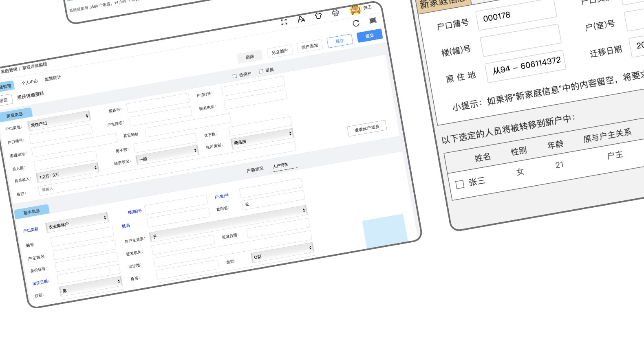The height and width of the screenshot is (338, 644).
Task: Click the blue 提交 button
Action: [369, 36]
